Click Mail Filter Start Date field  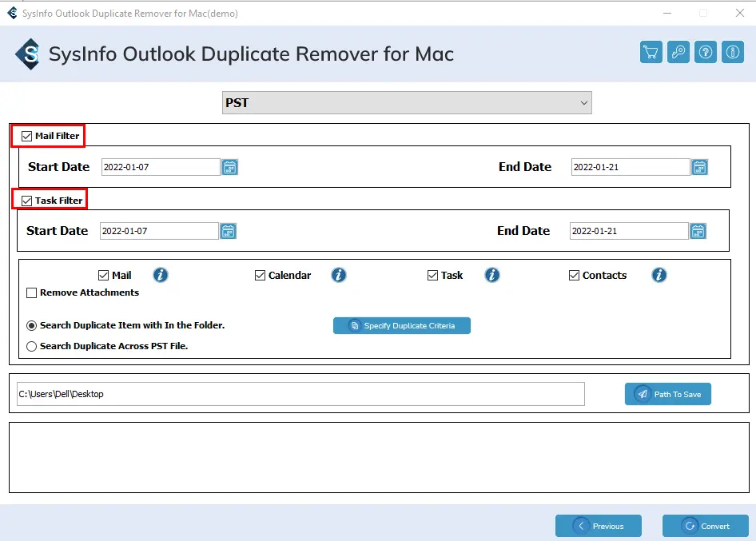tap(161, 167)
